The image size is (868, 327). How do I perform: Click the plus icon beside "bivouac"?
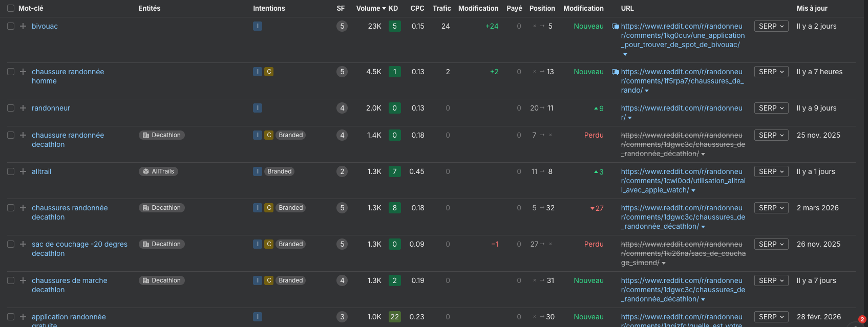23,26
